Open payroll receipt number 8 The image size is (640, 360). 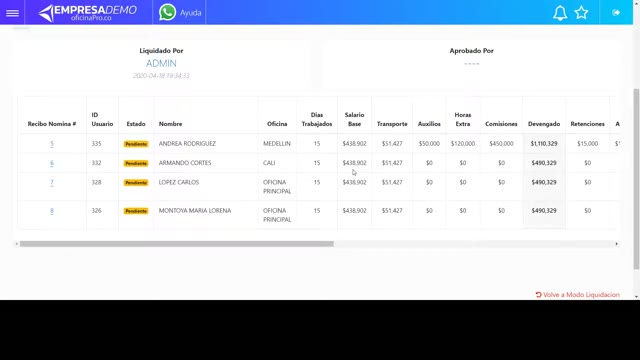52,211
